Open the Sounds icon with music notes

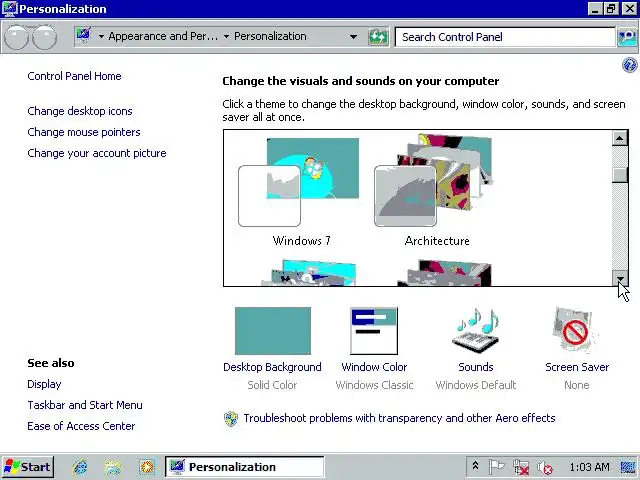click(x=476, y=331)
